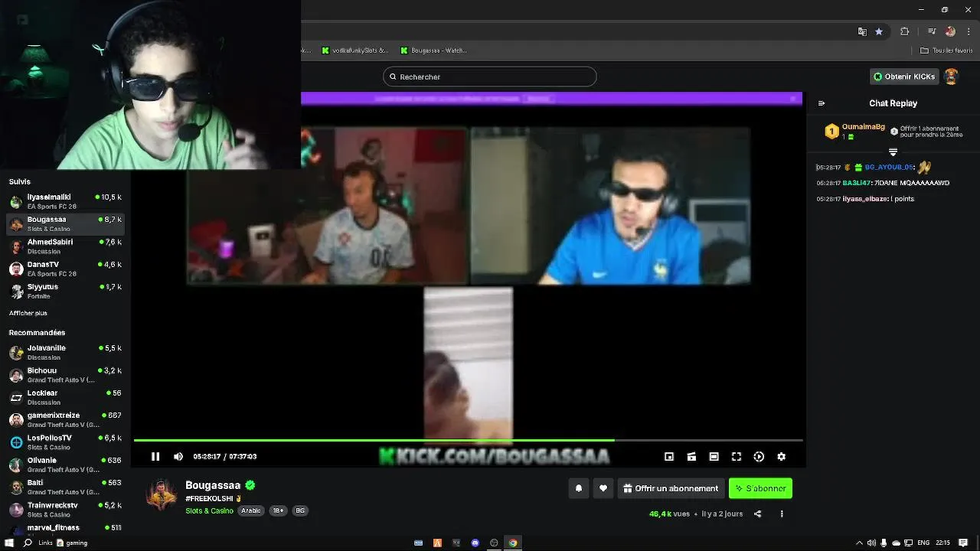Open Windows Start menu
The height and width of the screenshot is (551, 980).
(9, 543)
